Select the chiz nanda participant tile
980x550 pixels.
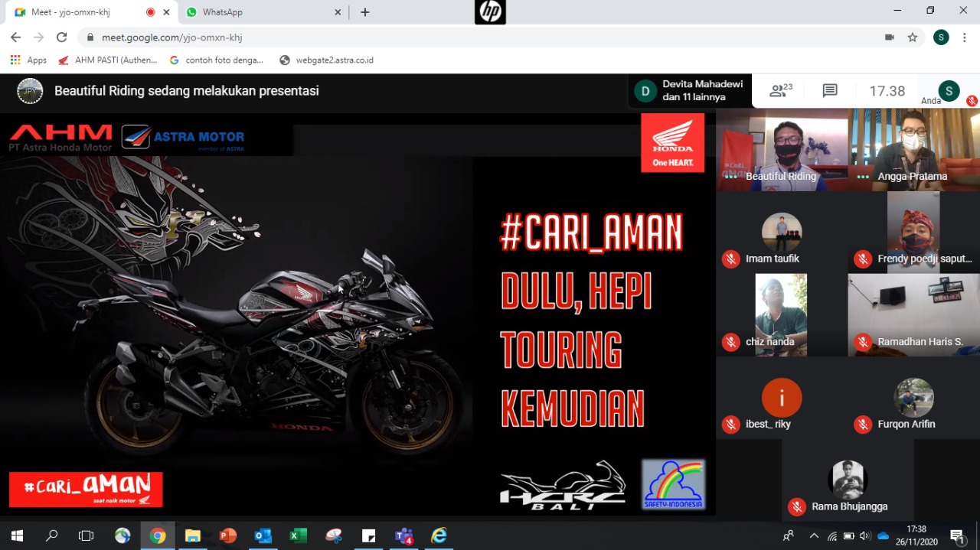pyautogui.click(x=782, y=314)
